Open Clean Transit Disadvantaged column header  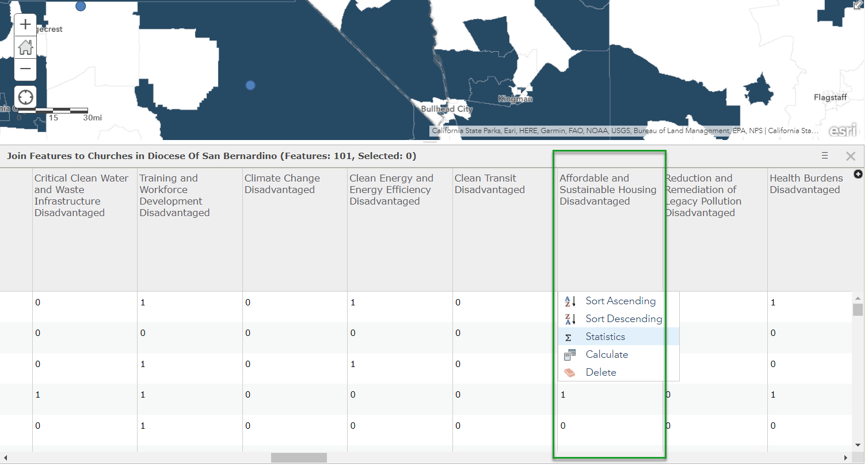click(x=489, y=184)
